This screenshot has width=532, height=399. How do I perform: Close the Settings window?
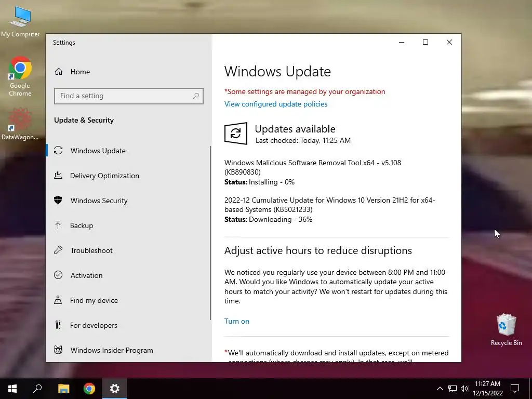pos(449,42)
